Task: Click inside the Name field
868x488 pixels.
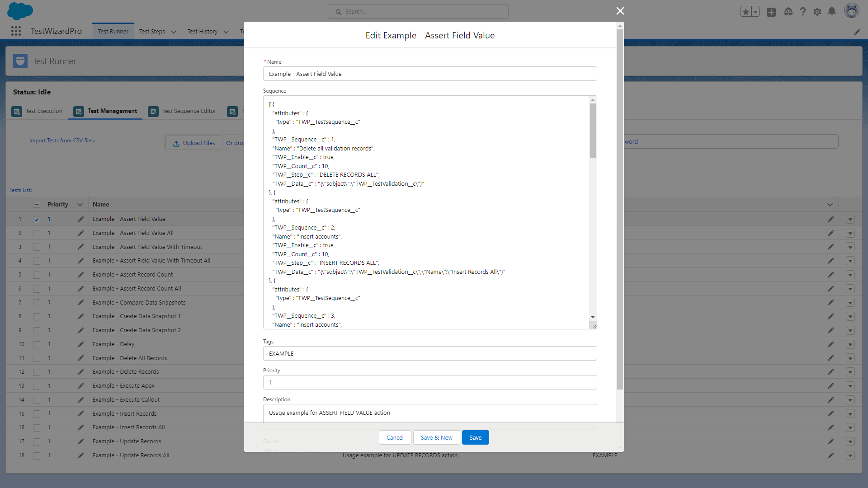Action: coord(429,74)
